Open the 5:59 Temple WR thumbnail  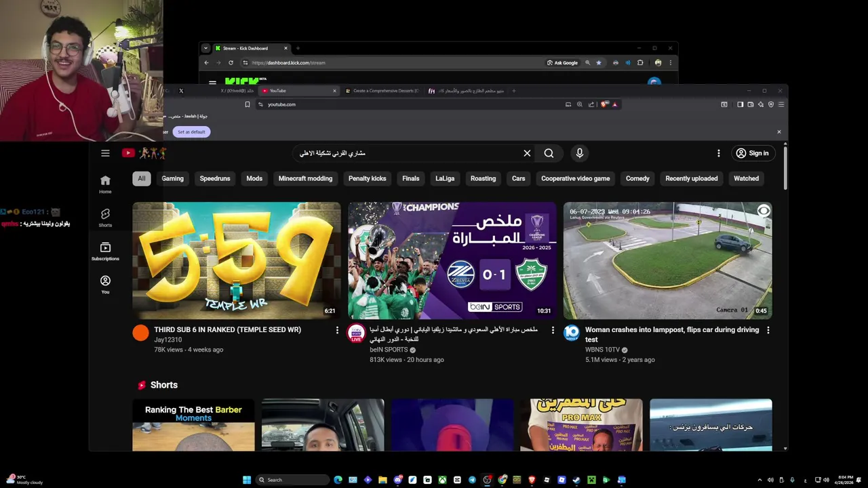(x=237, y=260)
